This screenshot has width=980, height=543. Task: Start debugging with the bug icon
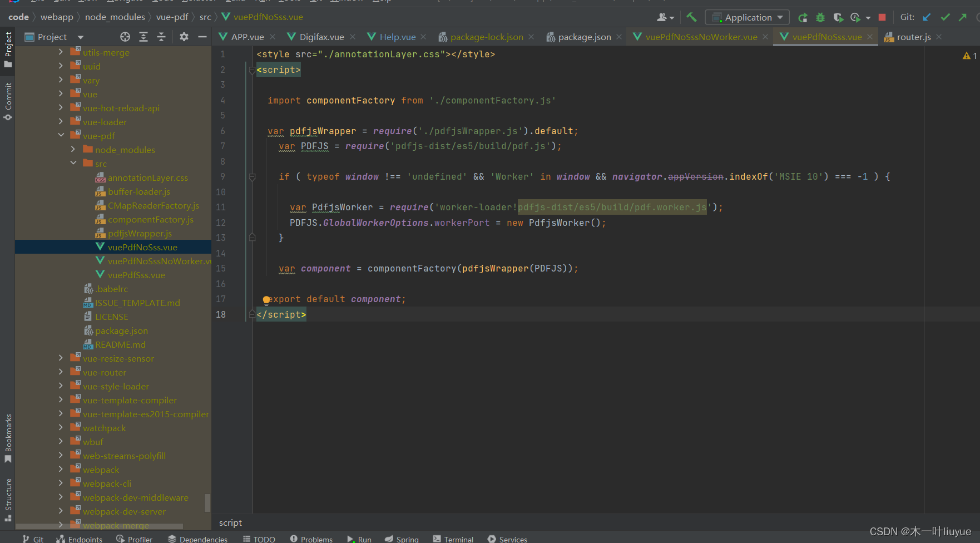tap(820, 18)
